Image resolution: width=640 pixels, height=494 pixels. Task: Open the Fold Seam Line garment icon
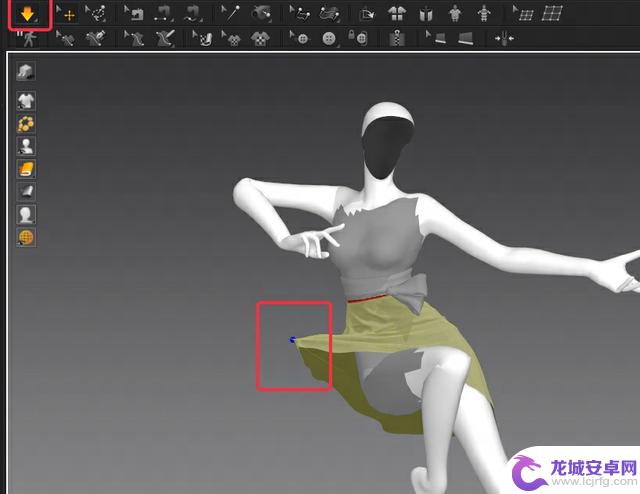tap(426, 14)
